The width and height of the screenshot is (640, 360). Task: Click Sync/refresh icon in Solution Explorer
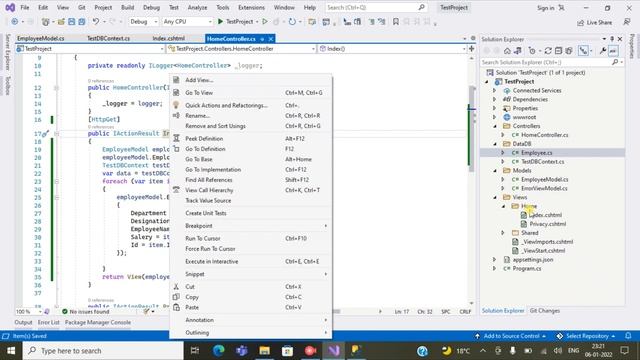pyautogui.click(x=548, y=51)
